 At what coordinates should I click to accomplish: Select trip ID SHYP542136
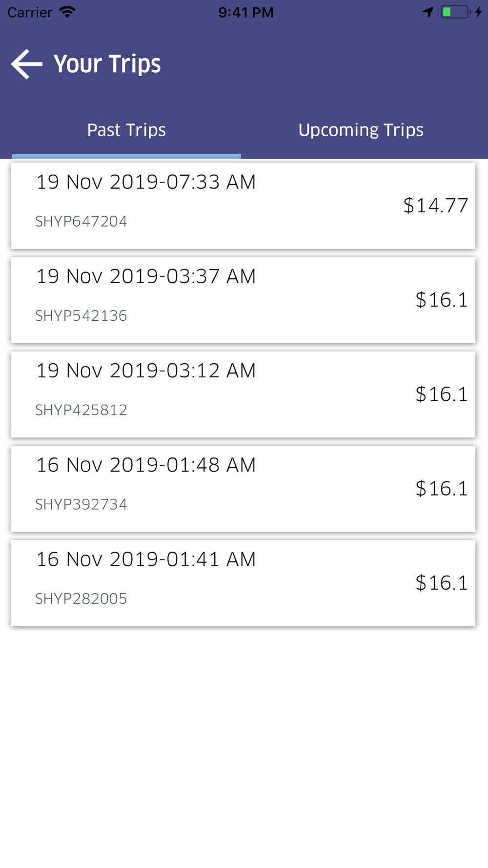pyautogui.click(x=81, y=316)
